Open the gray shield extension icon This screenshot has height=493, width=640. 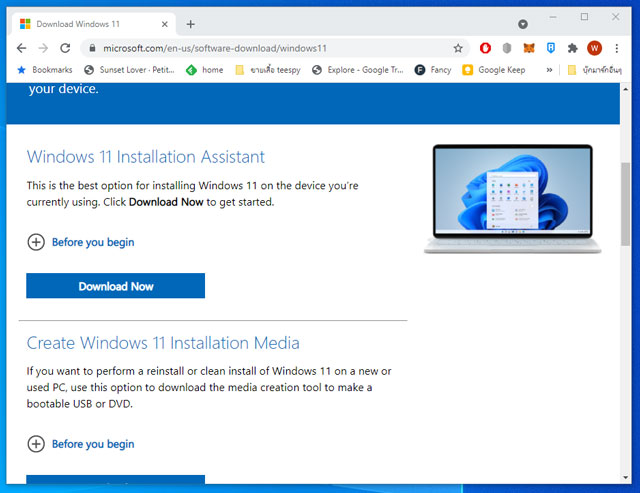coord(507,48)
